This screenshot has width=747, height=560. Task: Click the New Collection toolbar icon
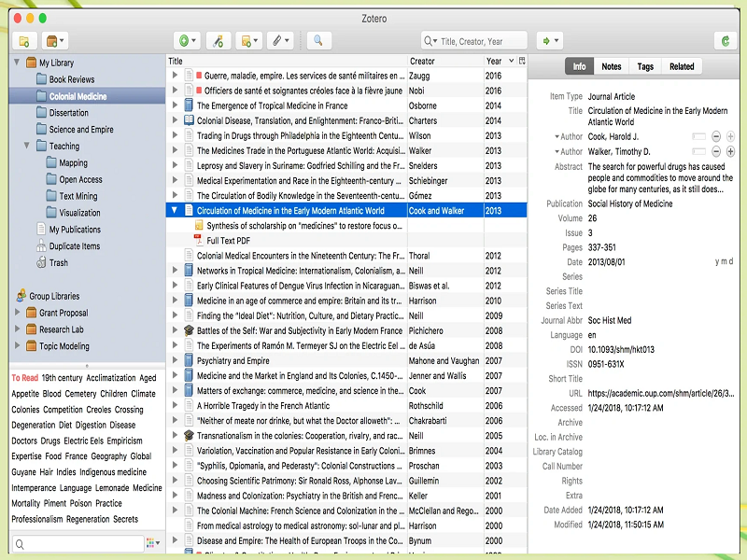click(x=24, y=41)
